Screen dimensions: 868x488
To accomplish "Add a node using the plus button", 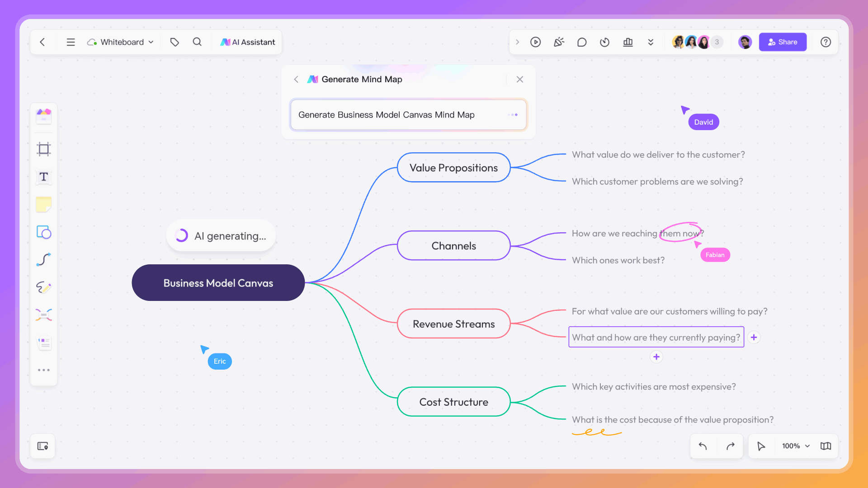I will coord(754,337).
